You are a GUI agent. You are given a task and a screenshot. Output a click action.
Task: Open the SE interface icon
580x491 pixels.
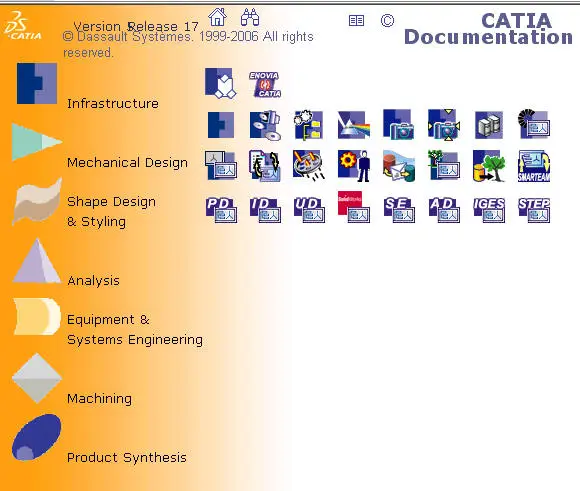pyautogui.click(x=399, y=210)
